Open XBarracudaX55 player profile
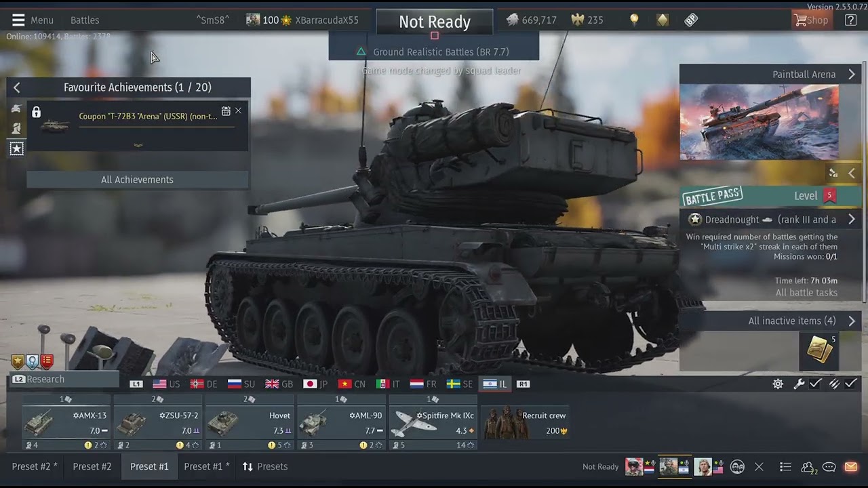 [x=327, y=20]
